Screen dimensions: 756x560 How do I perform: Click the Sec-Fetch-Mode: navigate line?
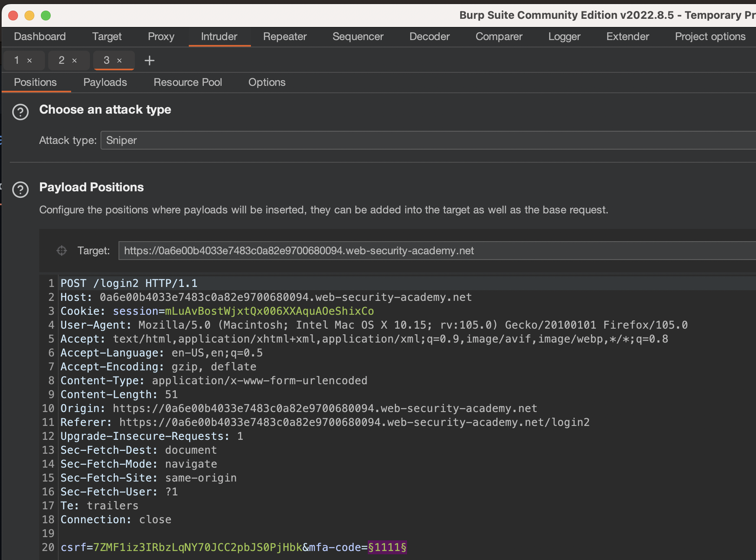tap(139, 464)
